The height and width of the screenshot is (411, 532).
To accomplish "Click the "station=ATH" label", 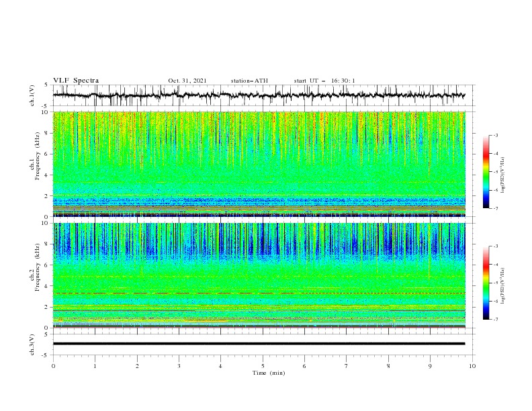I will tap(249, 81).
